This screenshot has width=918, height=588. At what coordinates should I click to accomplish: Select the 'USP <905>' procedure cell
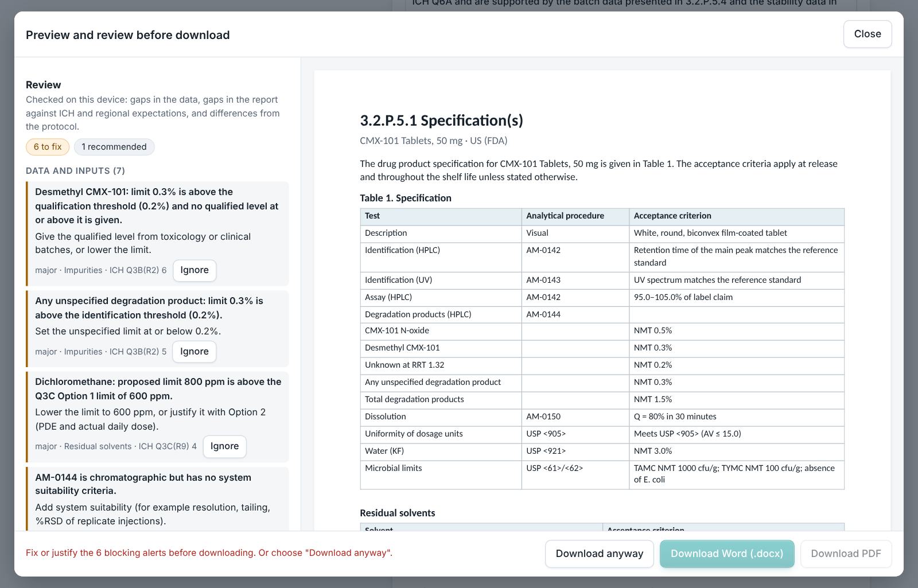point(575,434)
